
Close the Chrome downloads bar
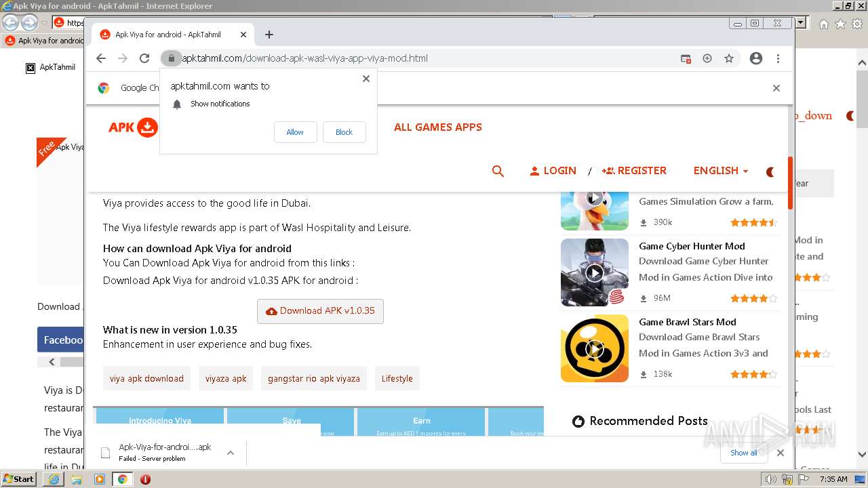coord(781,453)
